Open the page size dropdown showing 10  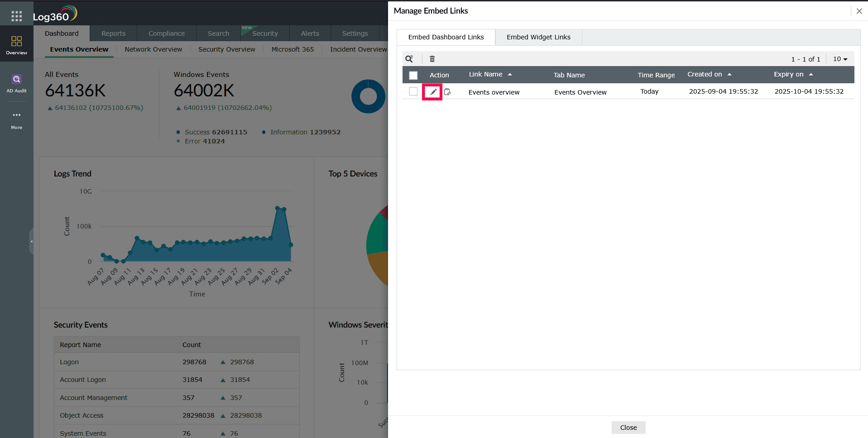(x=840, y=59)
